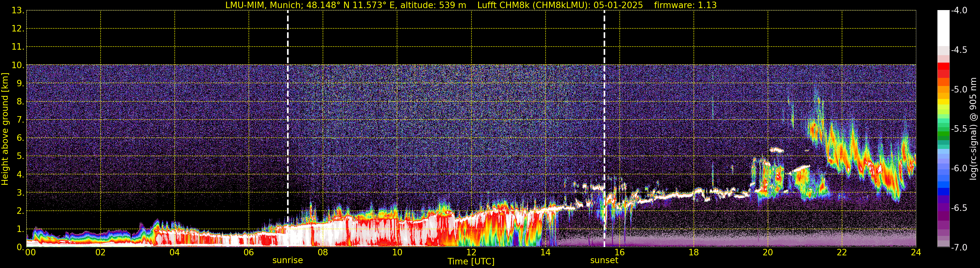This screenshot has width=980, height=268.
Task: Click the height tick label '9.'
Action: pyautogui.click(x=20, y=83)
